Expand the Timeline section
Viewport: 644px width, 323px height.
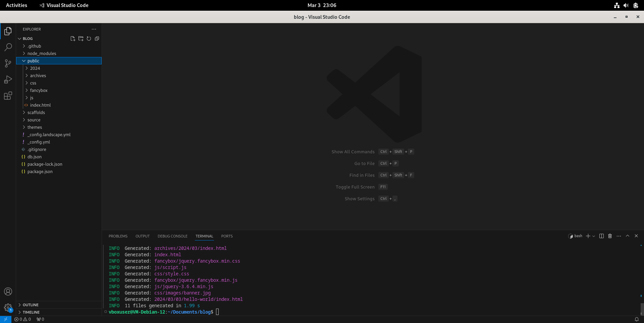tap(59, 312)
